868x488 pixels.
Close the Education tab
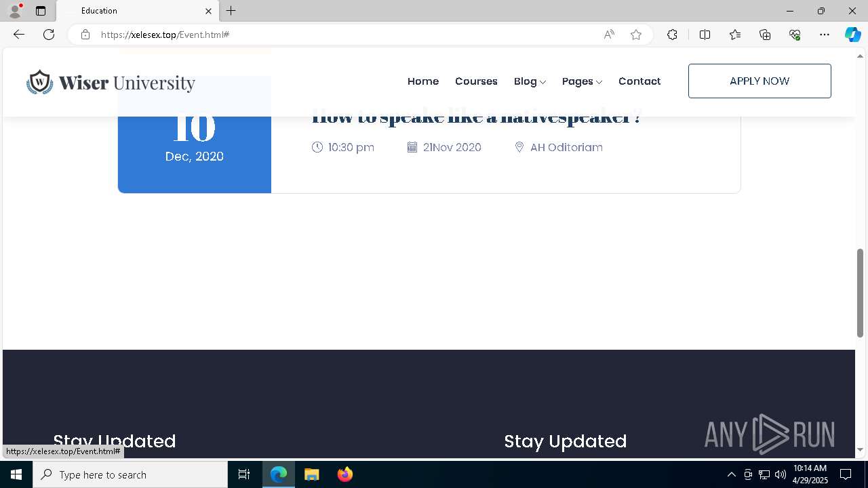pos(208,11)
